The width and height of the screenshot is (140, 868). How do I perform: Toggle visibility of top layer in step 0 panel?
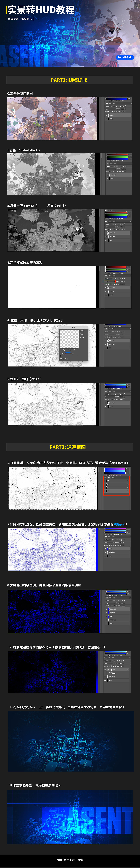tap(106, 115)
